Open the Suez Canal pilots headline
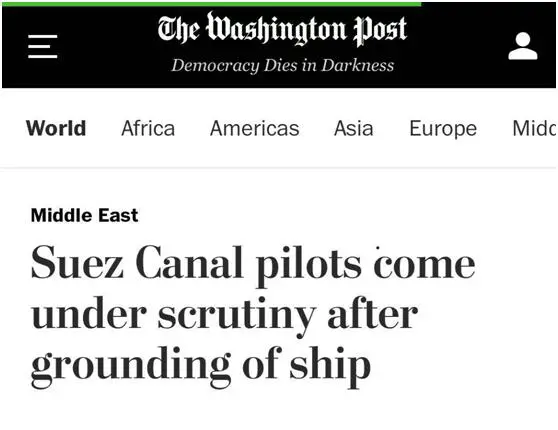 tap(253, 317)
